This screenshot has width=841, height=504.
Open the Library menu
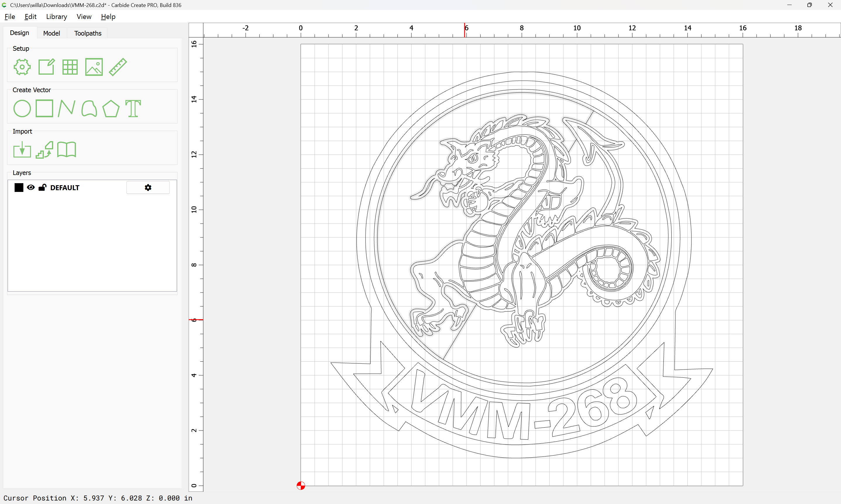[x=56, y=17]
